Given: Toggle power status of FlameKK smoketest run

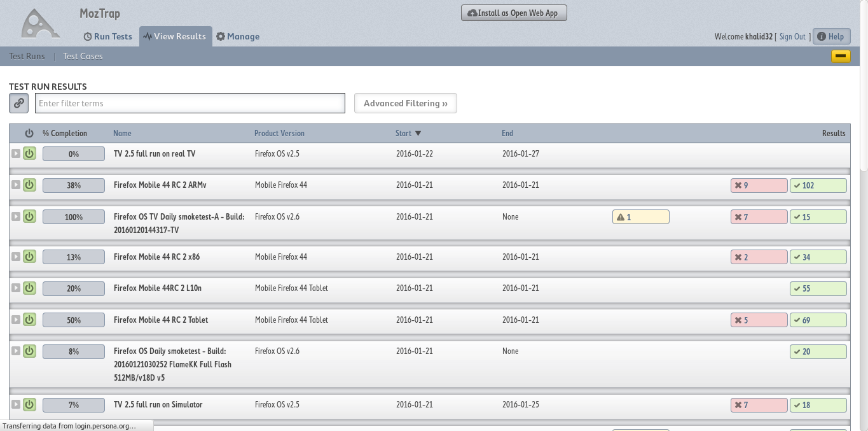Looking at the screenshot, I should pos(29,351).
